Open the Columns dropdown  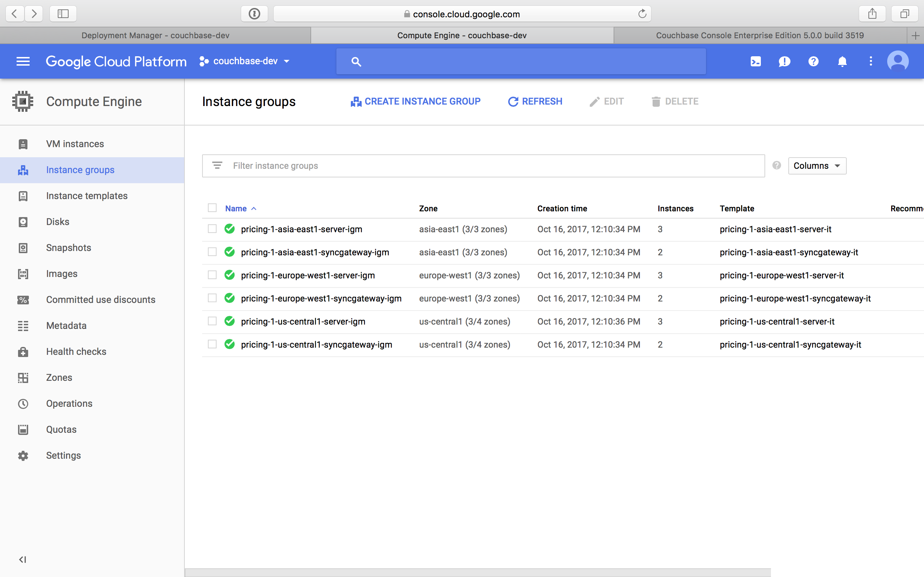pos(817,166)
